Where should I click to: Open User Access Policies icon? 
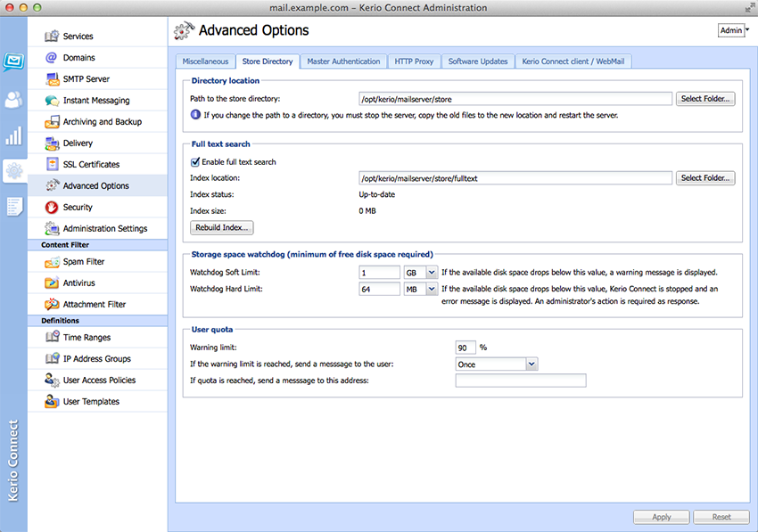[52, 381]
